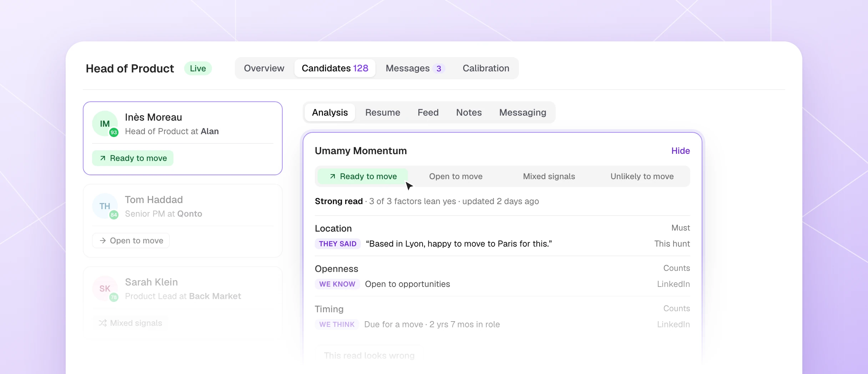This screenshot has height=374, width=868.
Task: Click the shuffle icon in the Mixed signals tag
Action: [103, 323]
